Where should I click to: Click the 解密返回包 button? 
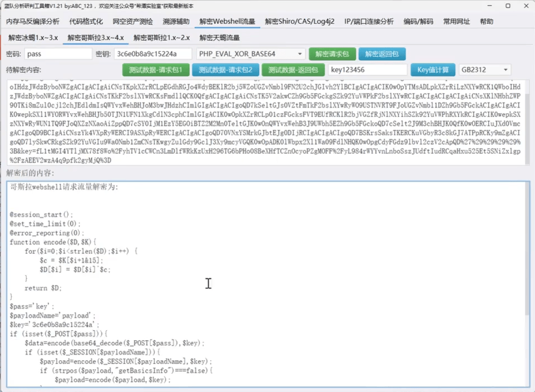coord(382,54)
